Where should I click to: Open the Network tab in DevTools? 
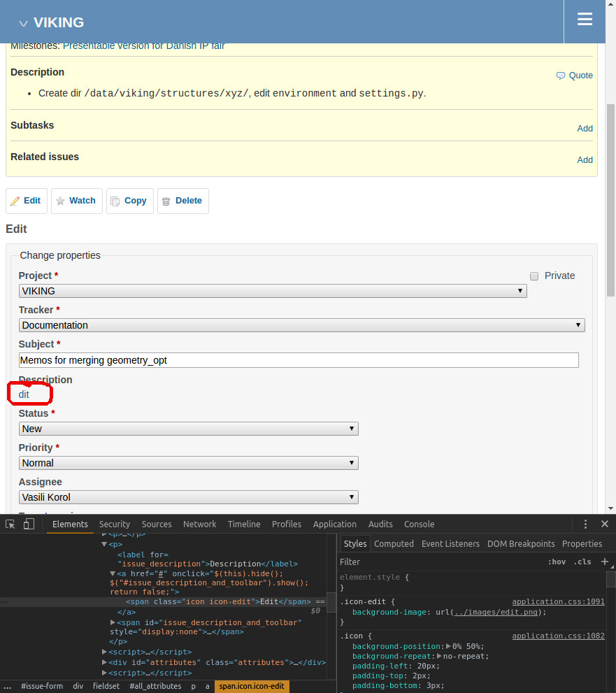[200, 524]
